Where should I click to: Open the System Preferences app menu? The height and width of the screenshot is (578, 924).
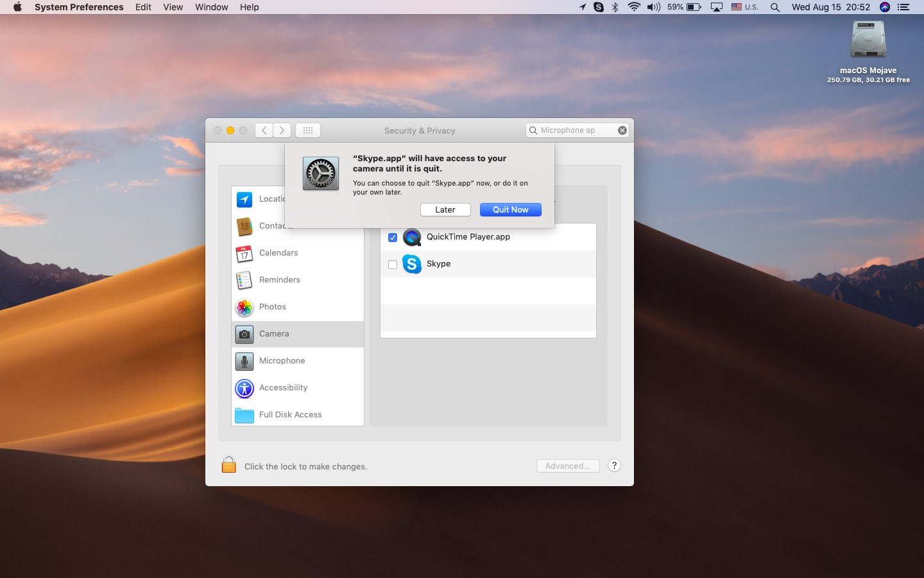pos(79,7)
